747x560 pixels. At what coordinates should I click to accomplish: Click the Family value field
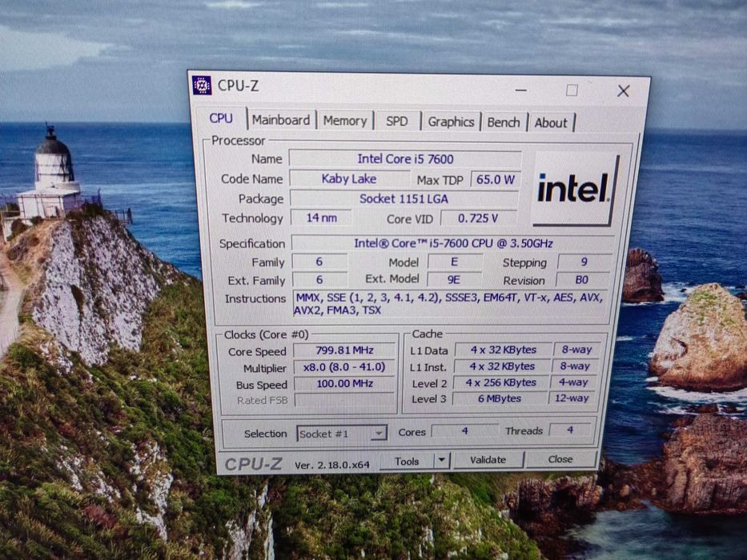click(319, 262)
